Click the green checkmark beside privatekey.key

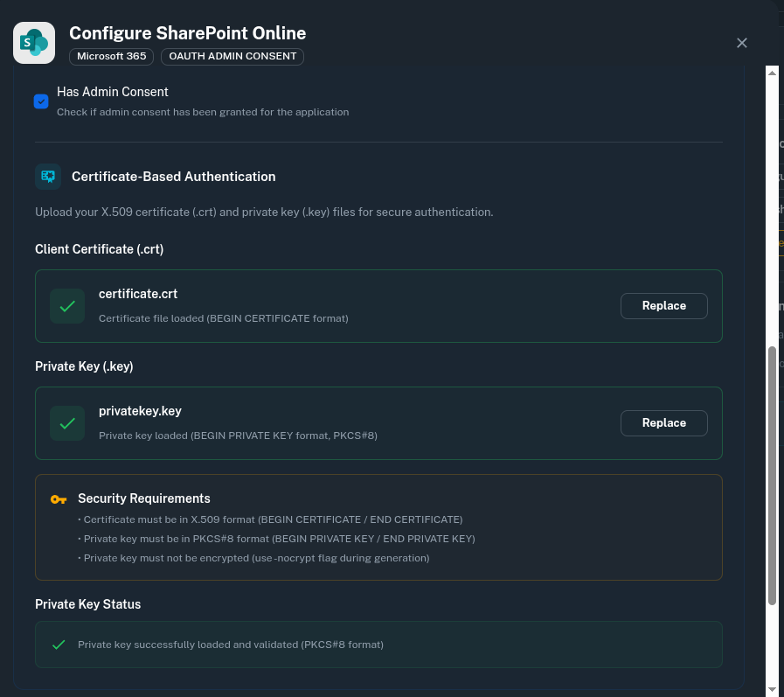pos(67,423)
